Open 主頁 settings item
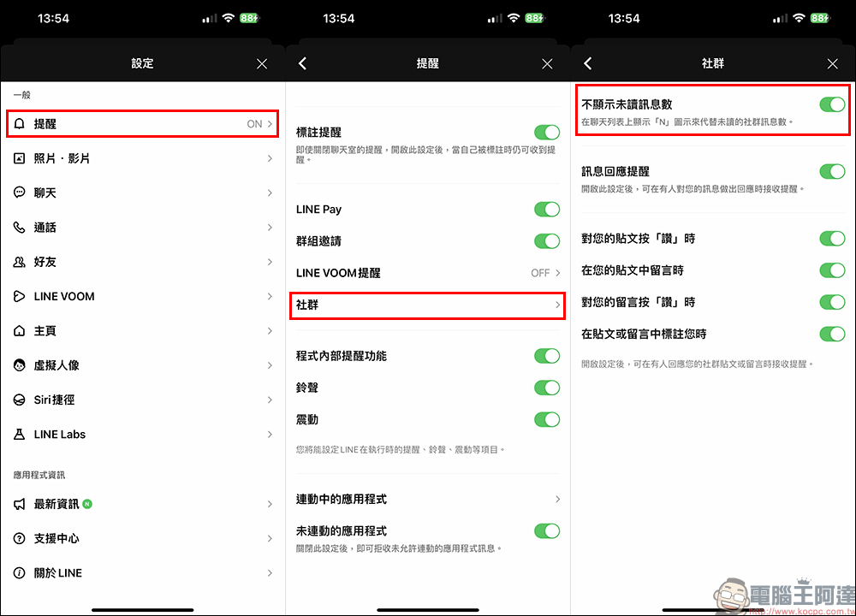The image size is (856, 616). pos(142,330)
